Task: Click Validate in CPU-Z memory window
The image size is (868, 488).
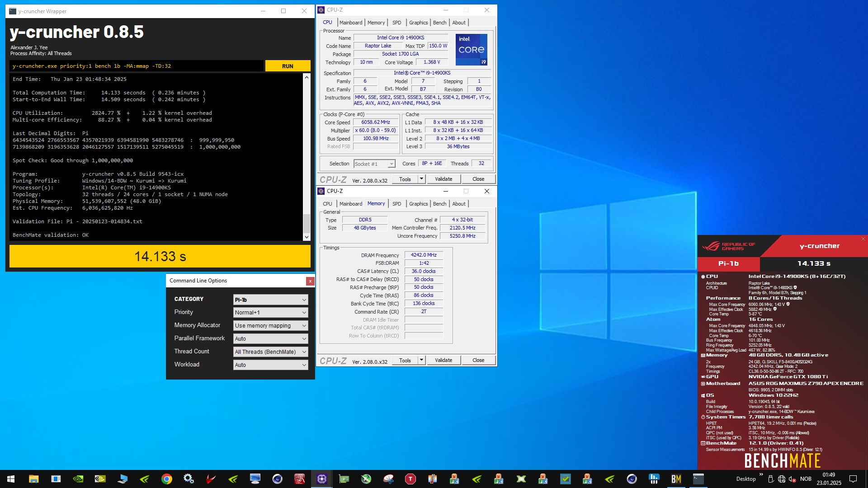Action: click(443, 360)
